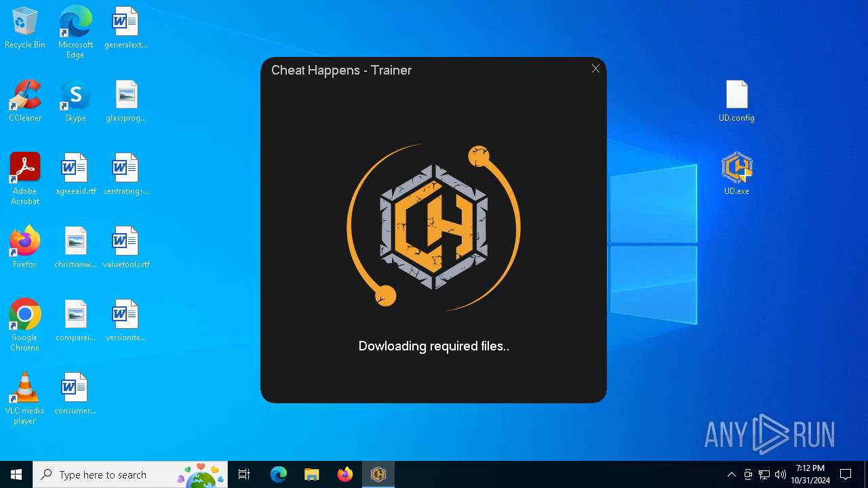Screen dimensions: 868x488
Task: Select the CCleaner desktop shortcut
Action: [25, 102]
